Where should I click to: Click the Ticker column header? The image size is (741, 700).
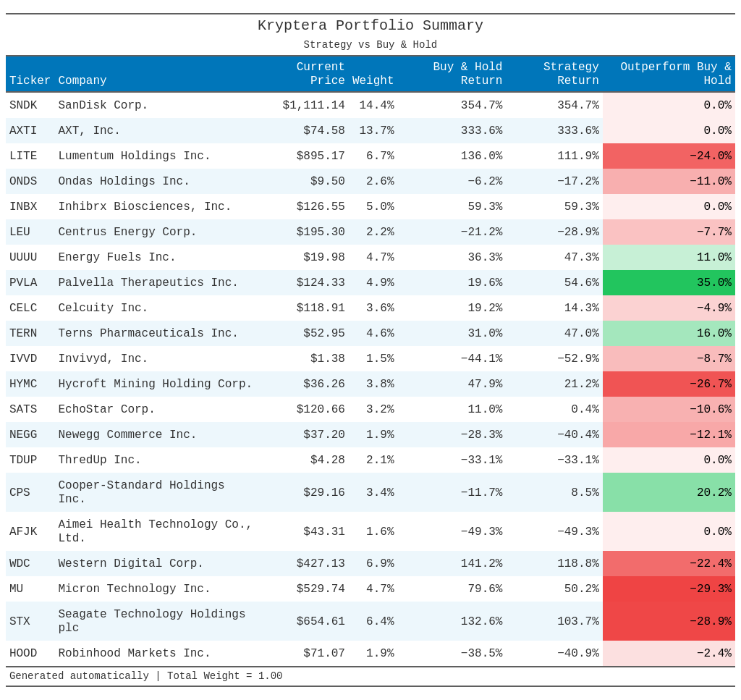pos(30,80)
